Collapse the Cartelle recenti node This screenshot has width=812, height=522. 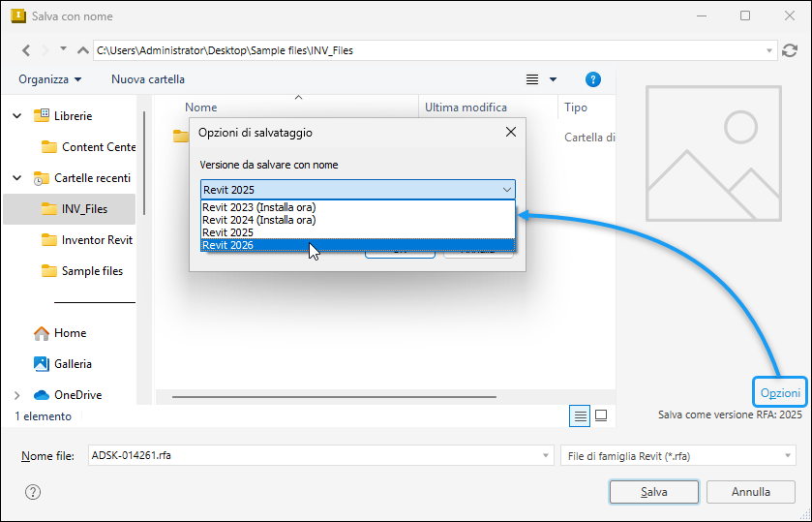click(17, 178)
